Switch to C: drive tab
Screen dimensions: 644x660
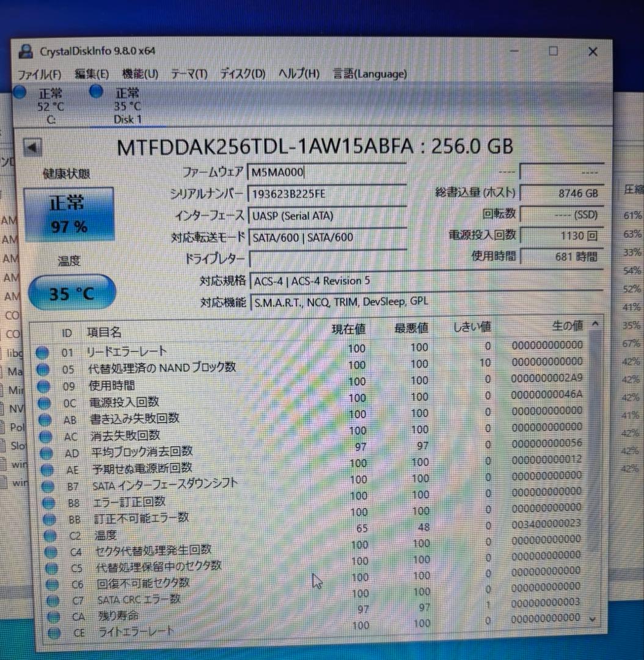(x=51, y=106)
